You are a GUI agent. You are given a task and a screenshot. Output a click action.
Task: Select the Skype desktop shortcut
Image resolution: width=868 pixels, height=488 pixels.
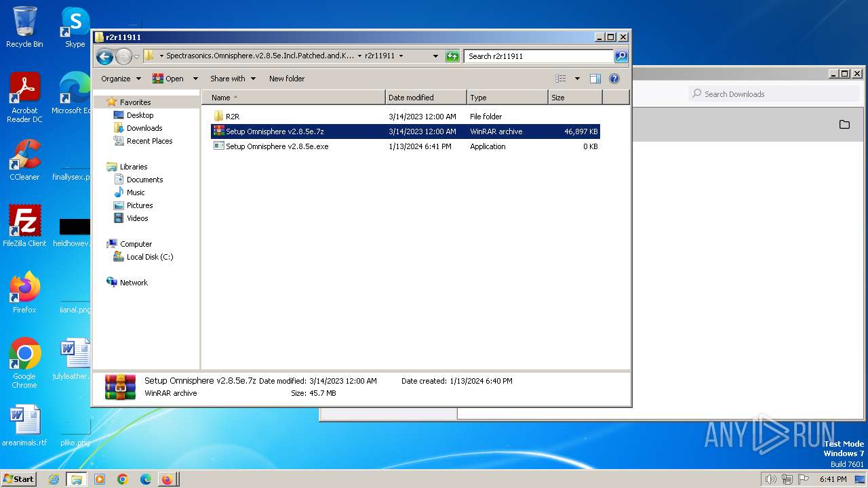[x=75, y=27]
